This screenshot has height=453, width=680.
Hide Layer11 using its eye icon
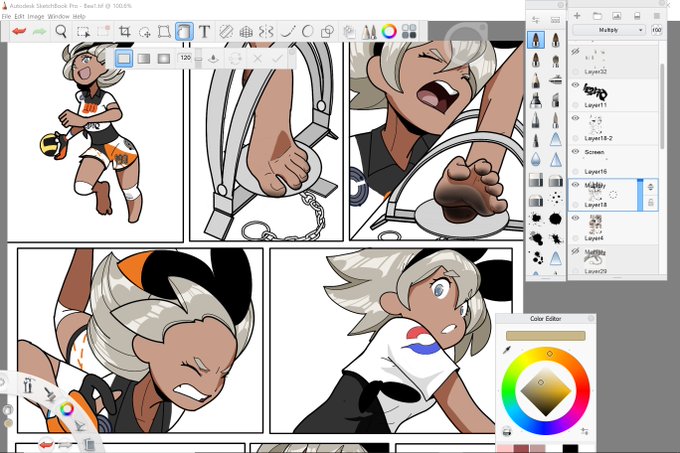tap(575, 85)
